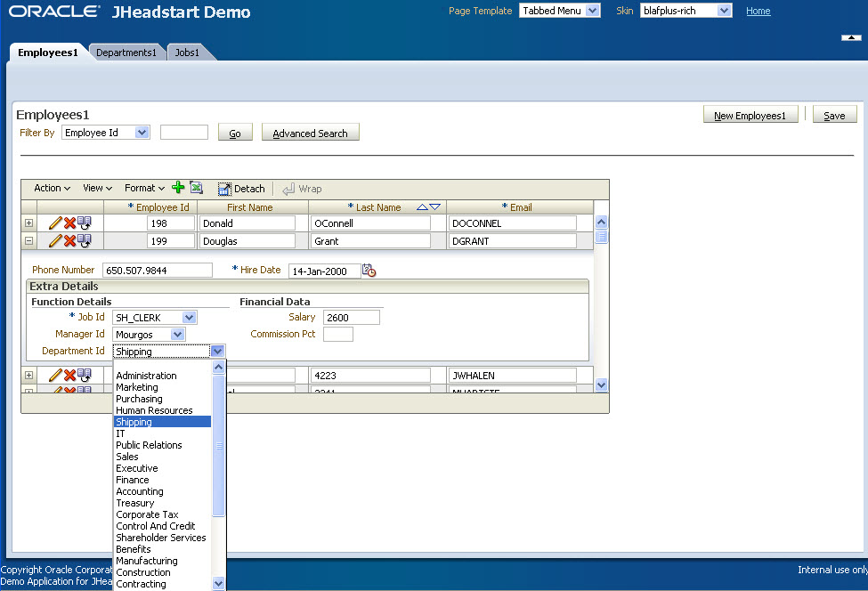Click the red delete icon for employee 199
The image size is (868, 591).
(x=69, y=240)
